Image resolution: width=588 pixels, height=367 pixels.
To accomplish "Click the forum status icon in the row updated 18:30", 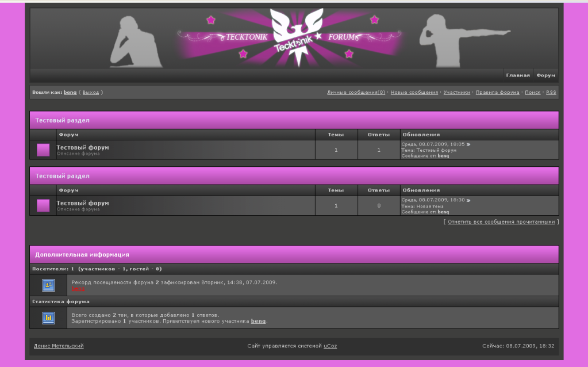I will [43, 205].
